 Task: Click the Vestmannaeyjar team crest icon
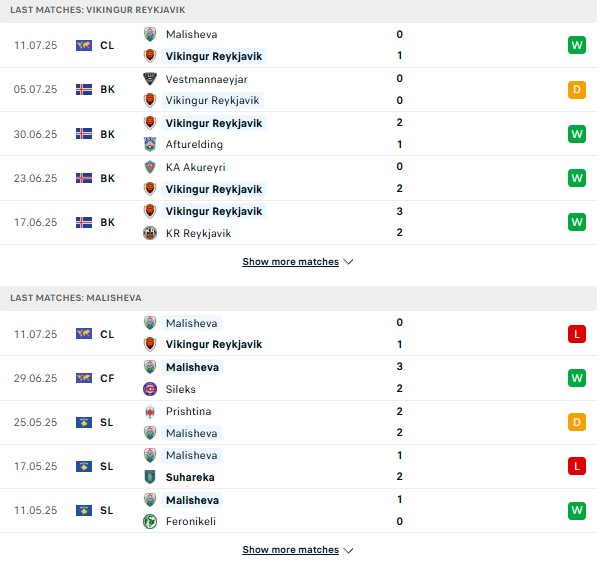pyautogui.click(x=150, y=79)
